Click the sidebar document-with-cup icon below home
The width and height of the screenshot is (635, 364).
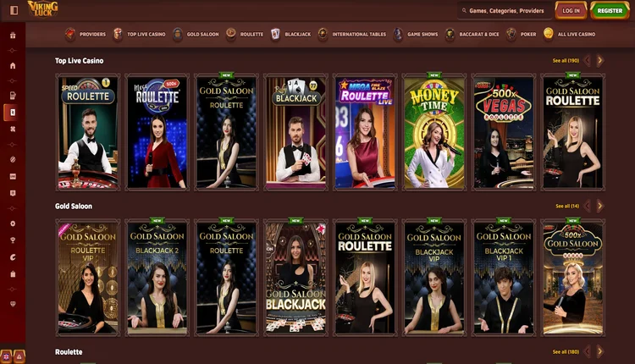click(13, 96)
